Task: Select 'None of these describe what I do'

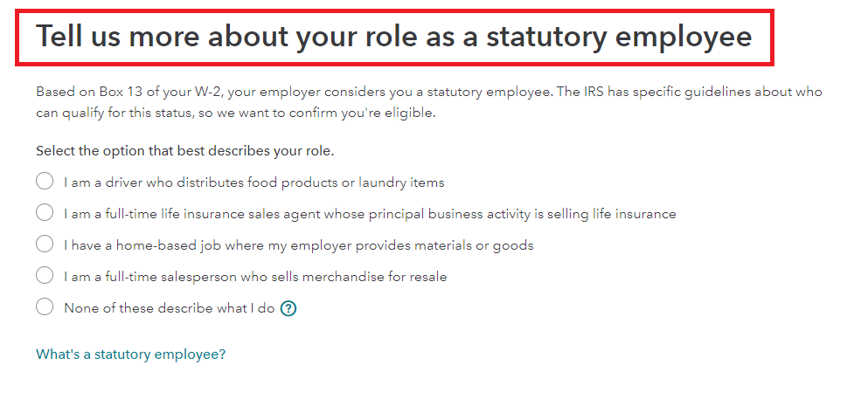Action: pos(45,306)
